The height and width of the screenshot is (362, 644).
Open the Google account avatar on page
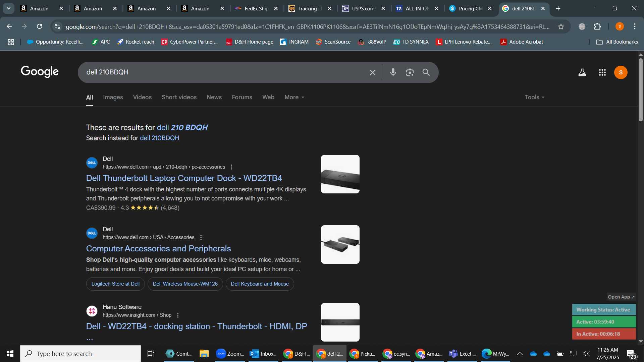point(621,72)
